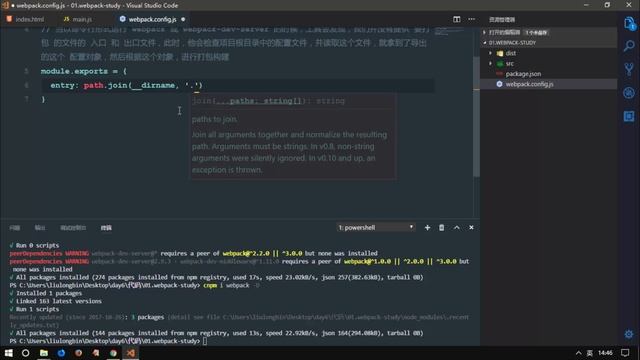Show hidden system tray icons

click(578, 353)
